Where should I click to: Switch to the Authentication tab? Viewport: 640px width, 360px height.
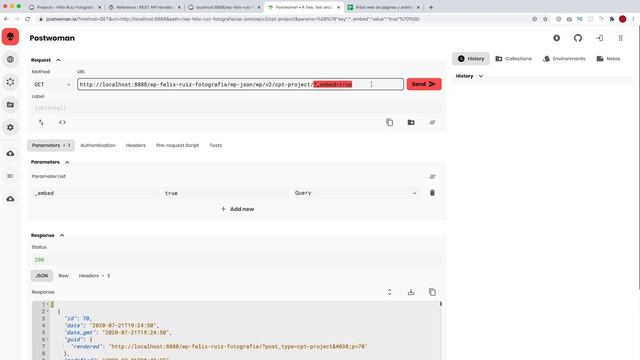tap(98, 145)
